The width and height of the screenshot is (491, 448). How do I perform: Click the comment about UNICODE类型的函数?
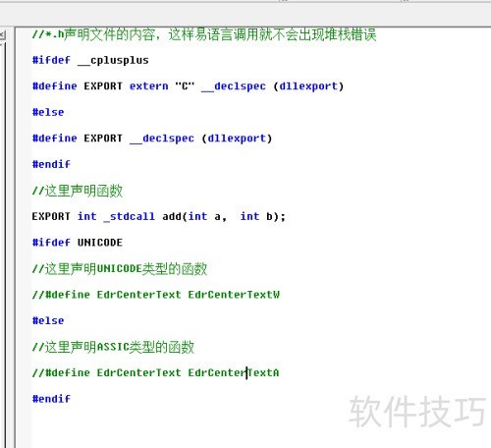pyautogui.click(x=120, y=269)
